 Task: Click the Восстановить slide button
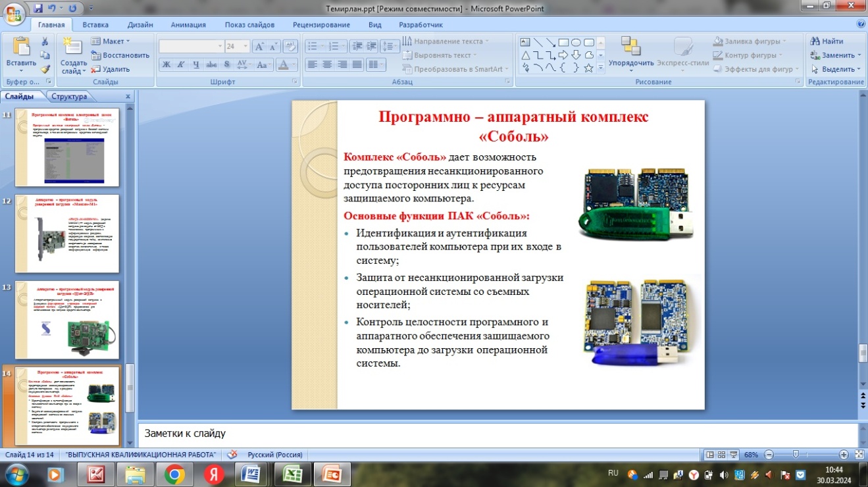point(121,55)
